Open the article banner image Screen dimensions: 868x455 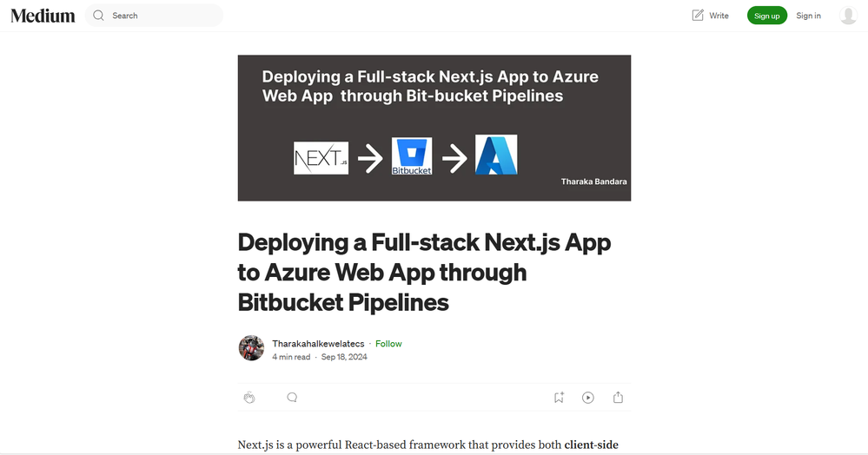click(434, 128)
